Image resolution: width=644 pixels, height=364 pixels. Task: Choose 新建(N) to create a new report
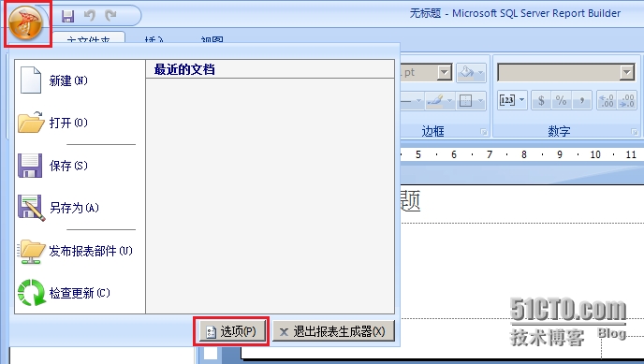point(80,80)
